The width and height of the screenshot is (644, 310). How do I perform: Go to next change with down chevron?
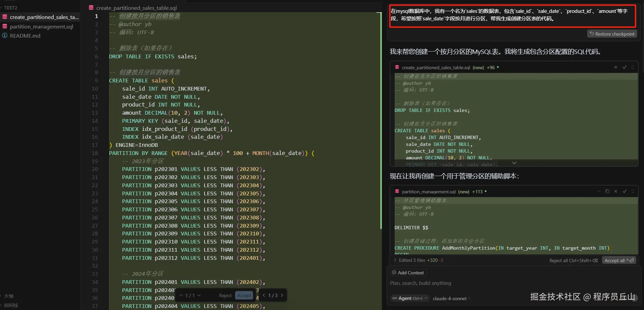click(199, 295)
